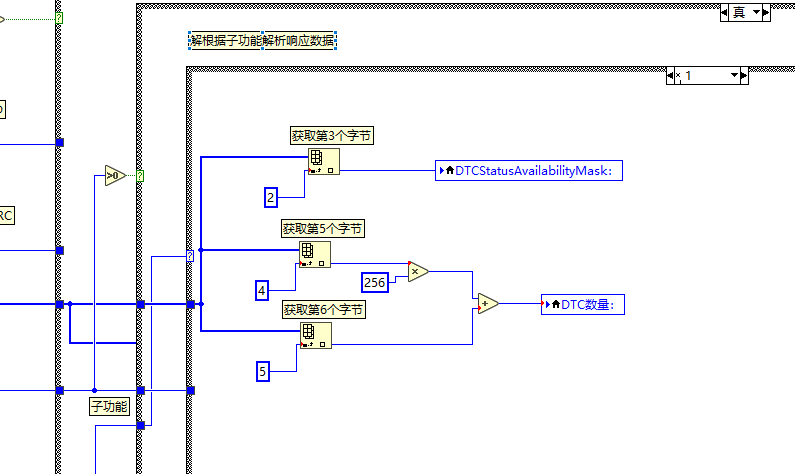The image size is (795, 474).
Task: Click the DTCStatusAvailabilityMask local variable
Action: [529, 171]
